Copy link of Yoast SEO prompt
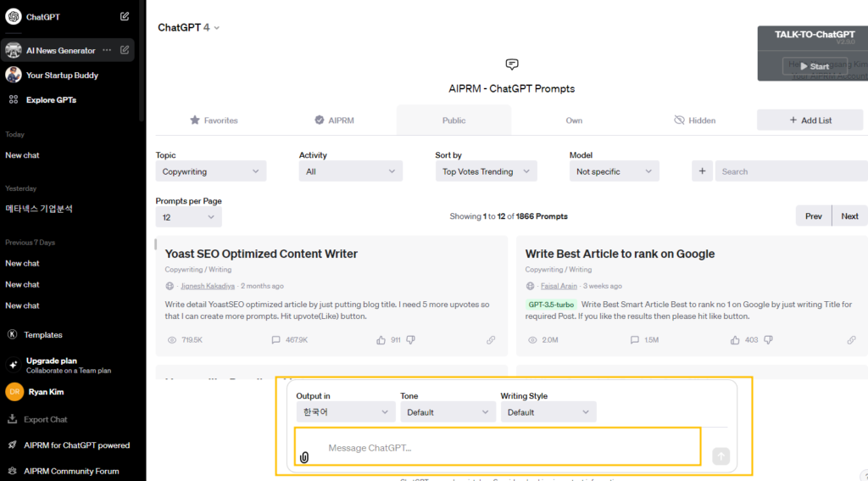Viewport: 868px width, 481px height. pos(491,339)
